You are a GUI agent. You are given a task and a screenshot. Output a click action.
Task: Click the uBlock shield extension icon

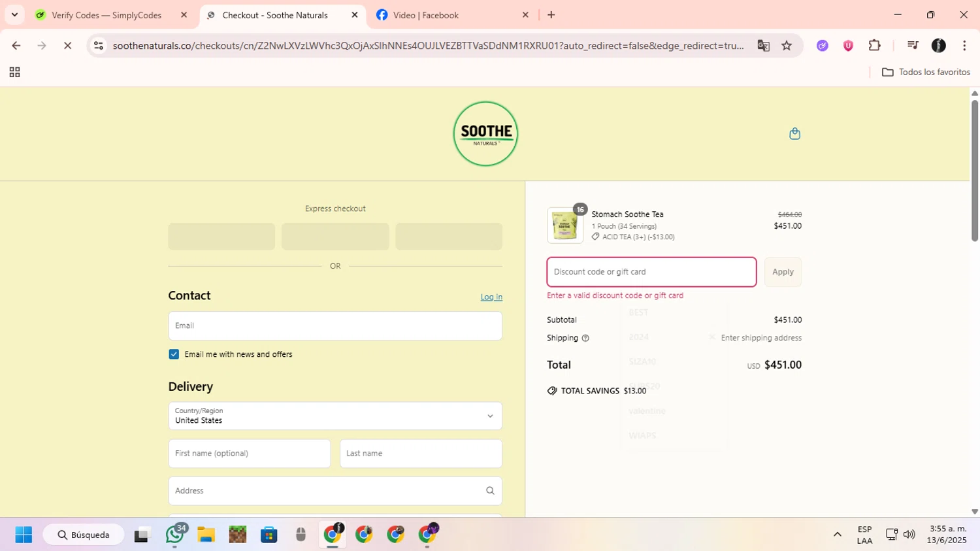click(x=848, y=45)
